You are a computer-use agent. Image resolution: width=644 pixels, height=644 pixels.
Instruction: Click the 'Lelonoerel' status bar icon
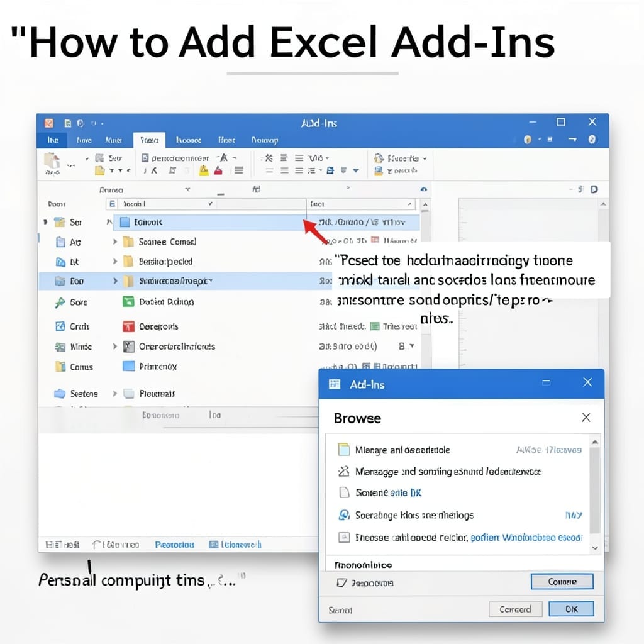(214, 545)
